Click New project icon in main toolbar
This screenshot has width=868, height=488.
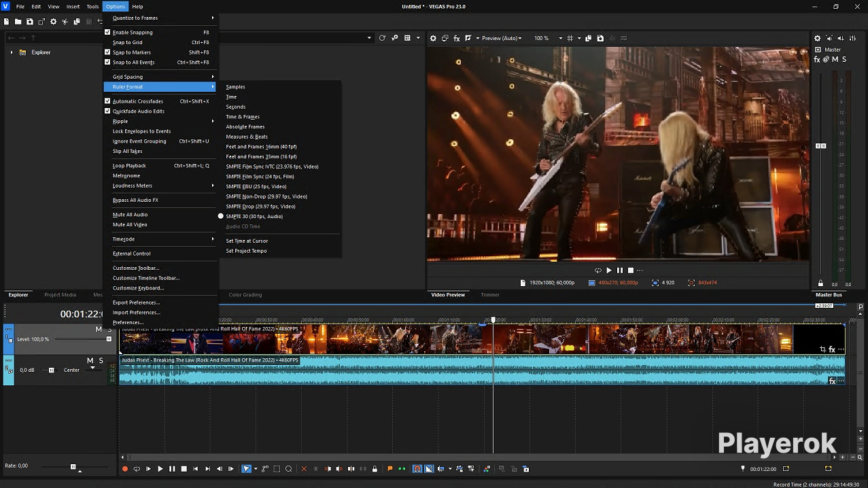(x=6, y=22)
